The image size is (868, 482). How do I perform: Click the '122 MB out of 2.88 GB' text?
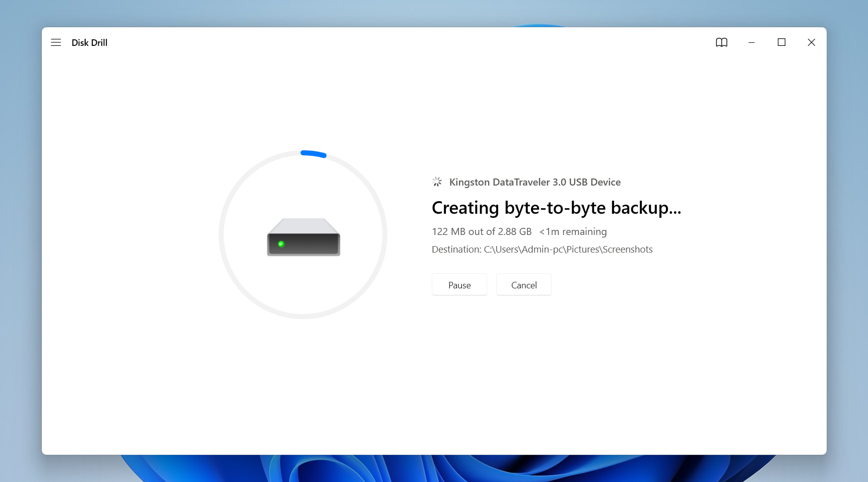482,231
